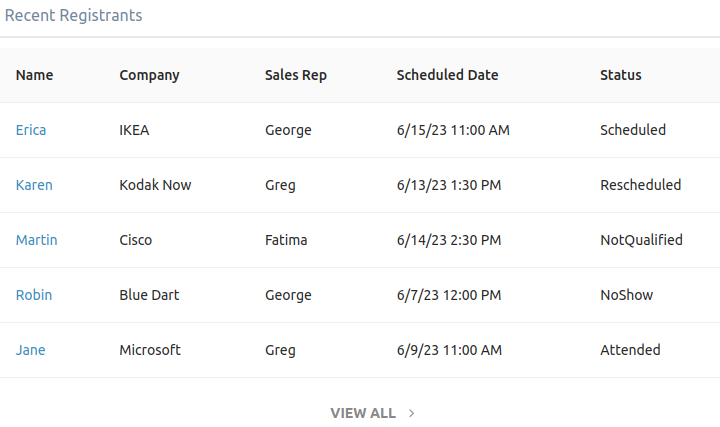Screen dimensions: 720x427
Task: Select the Rescheduled status in Karen's row
Action: coord(640,185)
